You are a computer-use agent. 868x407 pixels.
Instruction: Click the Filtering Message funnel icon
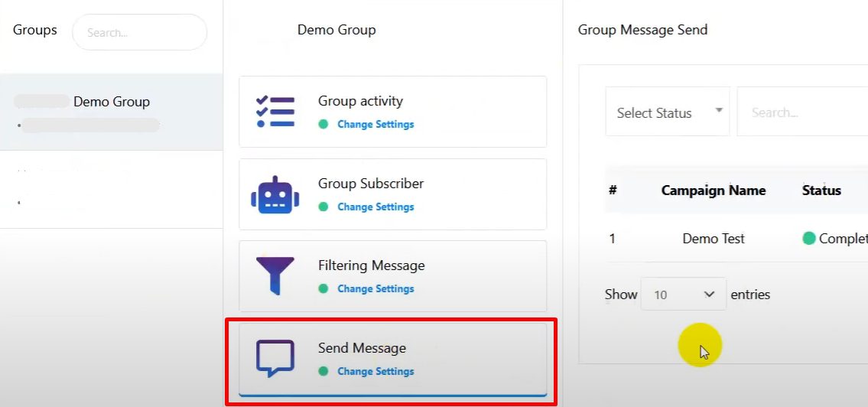(x=275, y=276)
